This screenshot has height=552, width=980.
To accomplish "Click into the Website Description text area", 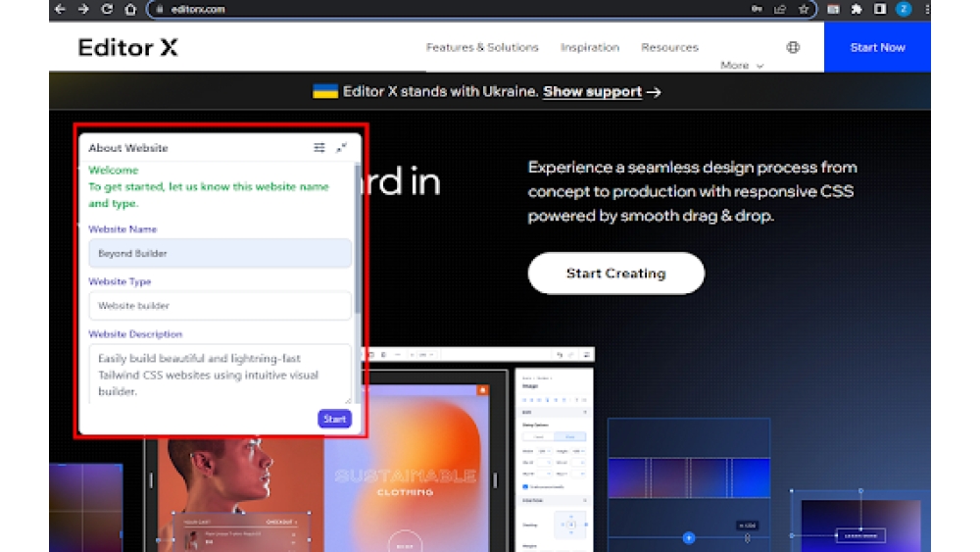I will pos(220,374).
